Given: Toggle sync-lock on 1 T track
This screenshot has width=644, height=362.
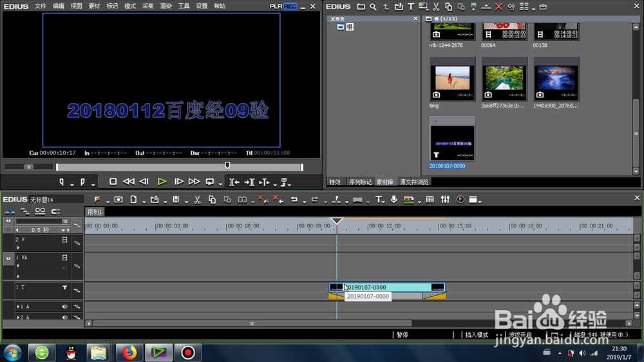Looking at the screenshot, I should tap(77, 291).
